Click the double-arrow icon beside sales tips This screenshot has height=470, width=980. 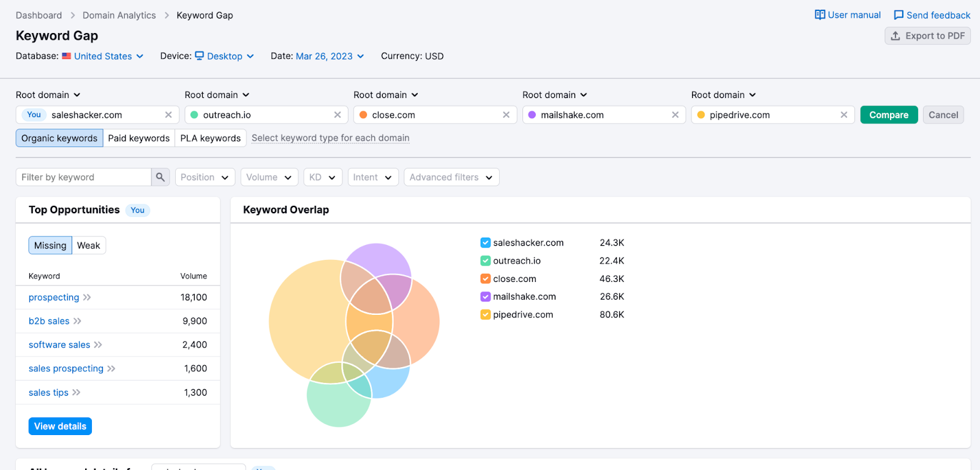tap(77, 392)
